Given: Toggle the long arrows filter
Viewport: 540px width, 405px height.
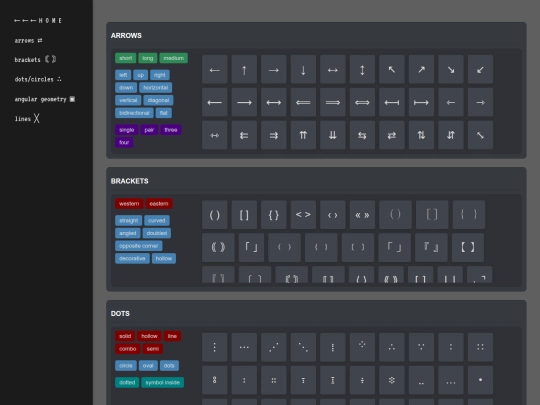Looking at the screenshot, I should 148,58.
